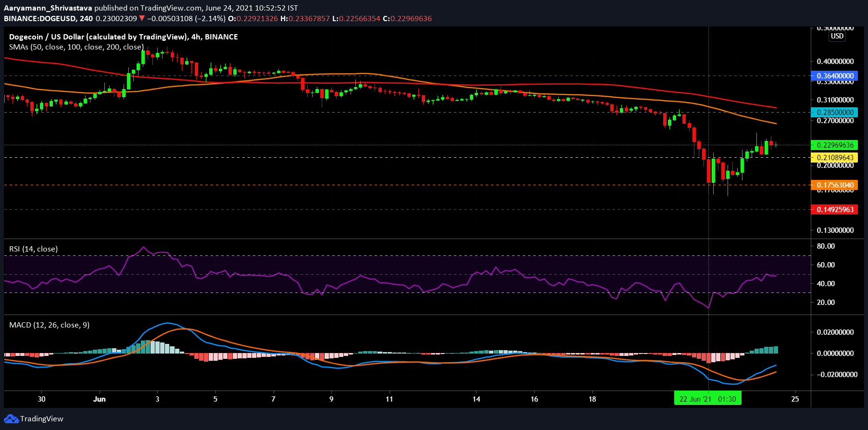Click the yellow 0.21089643 price label
Image resolution: width=868 pixels, height=430 pixels.
click(x=834, y=158)
